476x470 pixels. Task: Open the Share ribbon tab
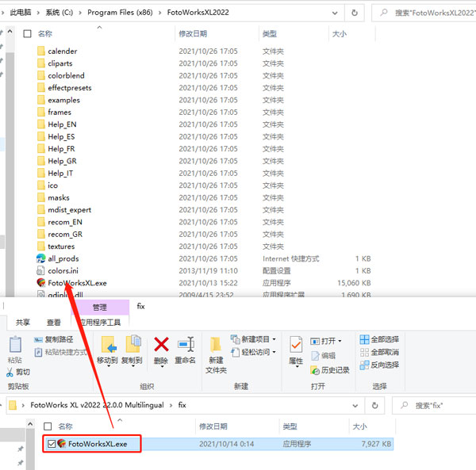[23, 323]
